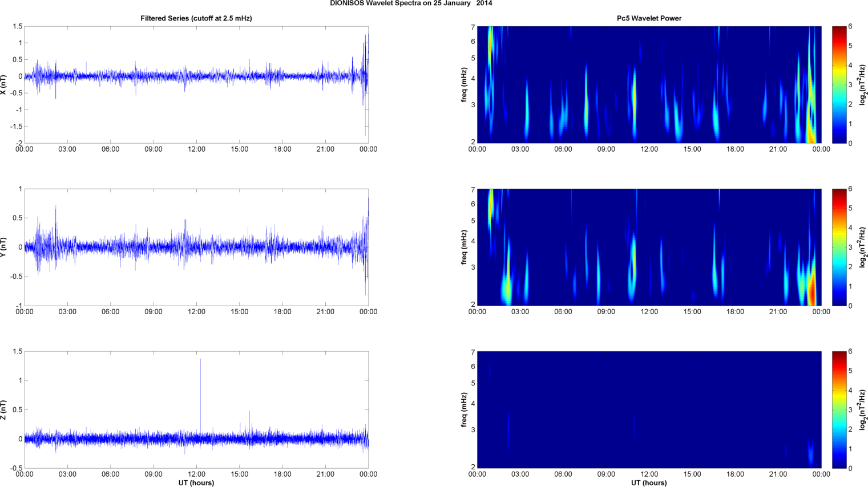Click the X (nT) axis label
This screenshot has width=868, height=487.
point(4,84)
